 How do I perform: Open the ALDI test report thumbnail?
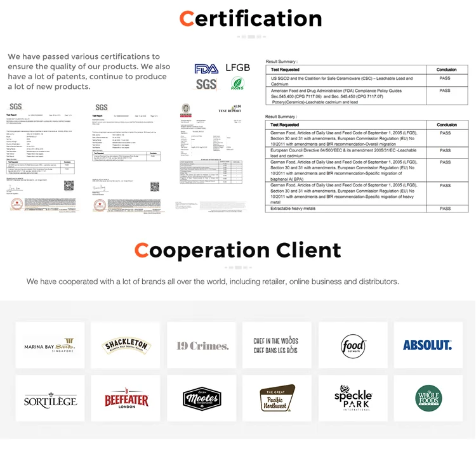(211, 157)
